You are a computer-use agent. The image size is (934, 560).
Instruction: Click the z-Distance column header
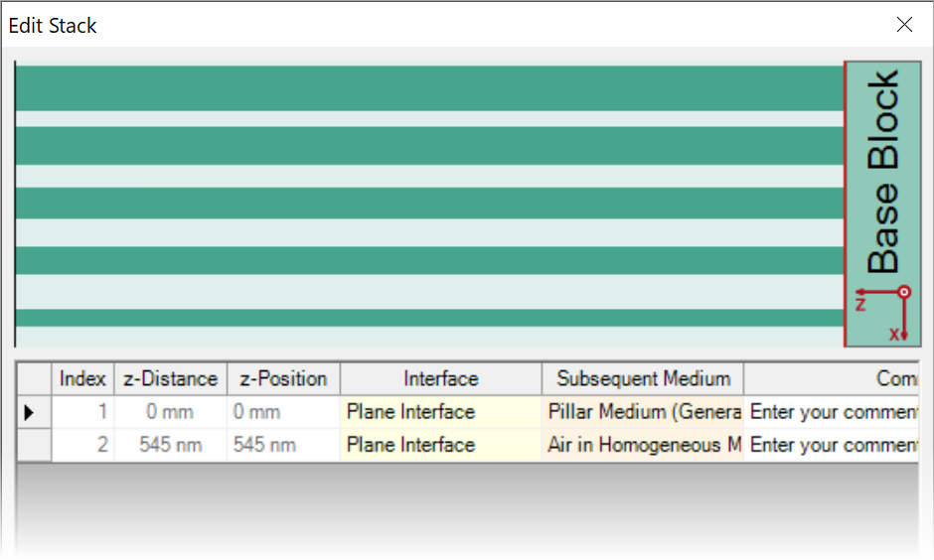click(170, 378)
